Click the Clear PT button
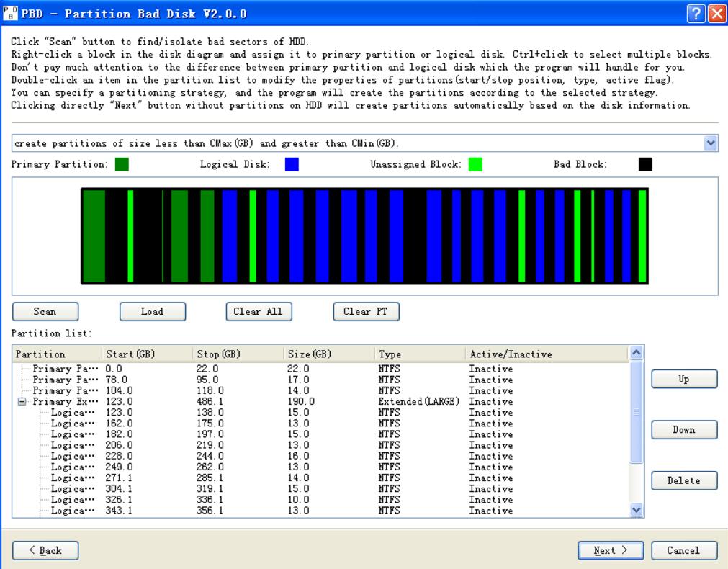This screenshot has width=728, height=569. click(x=366, y=311)
